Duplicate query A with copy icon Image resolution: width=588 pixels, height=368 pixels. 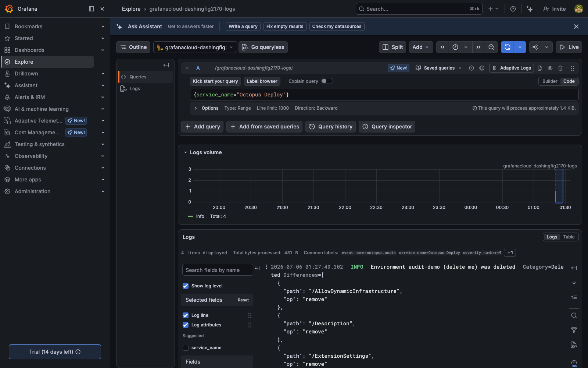pos(540,68)
